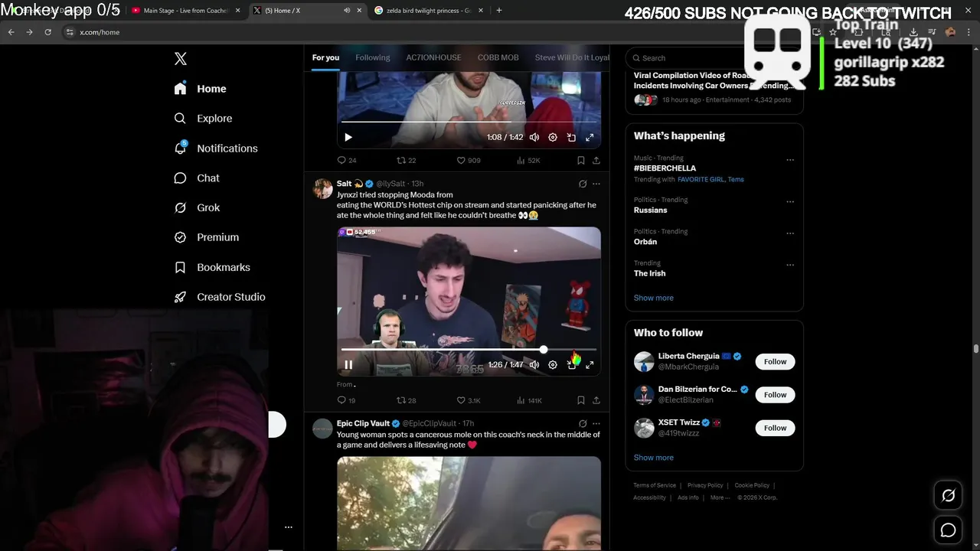Screen dimensions: 980x551
Task: Open Creator Studio in the sidebar
Action: click(x=220, y=297)
